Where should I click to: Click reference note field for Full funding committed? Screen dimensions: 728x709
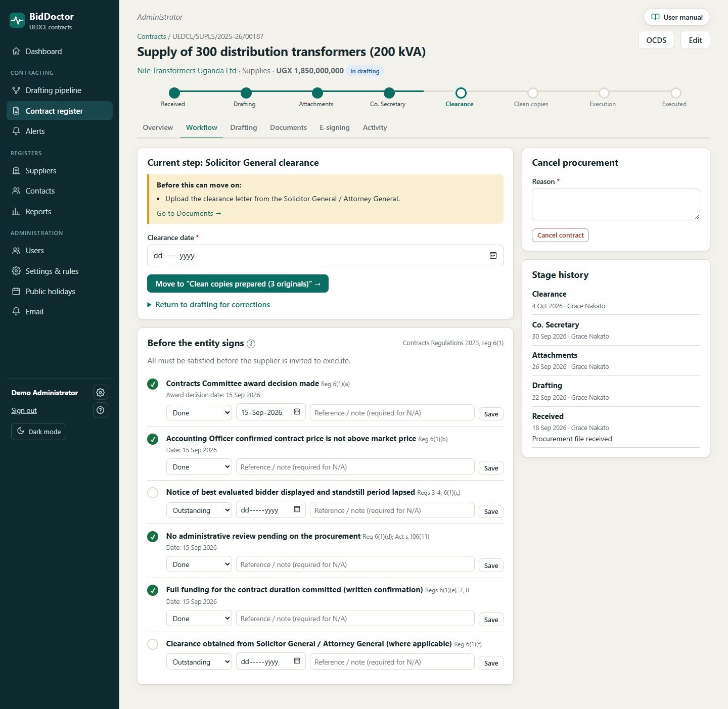tap(355, 618)
